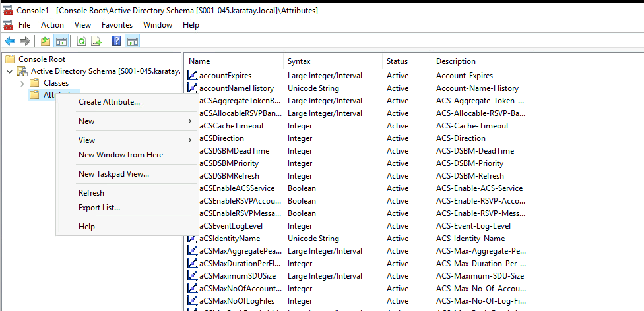Click the aCSMaxDurationPerFl... attribute icon

click(x=192, y=263)
